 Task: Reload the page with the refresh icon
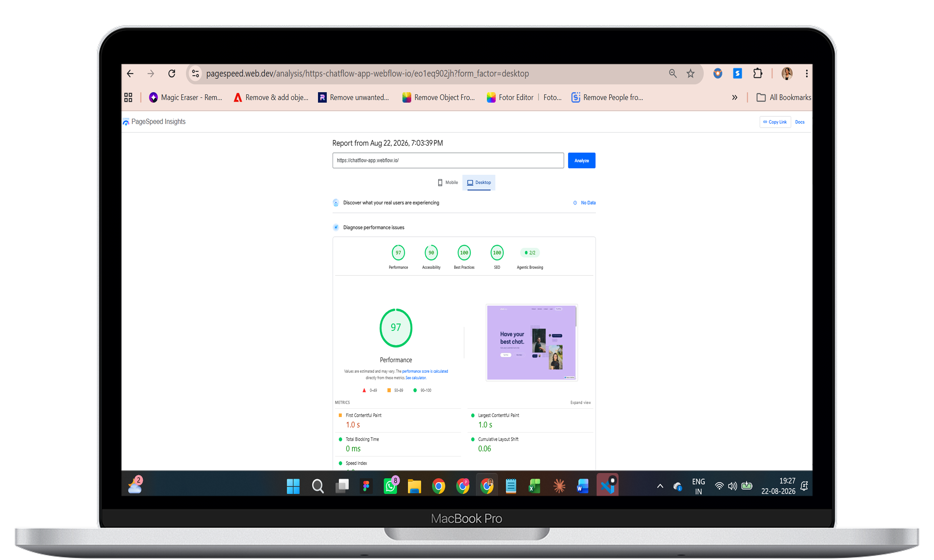coord(172,74)
